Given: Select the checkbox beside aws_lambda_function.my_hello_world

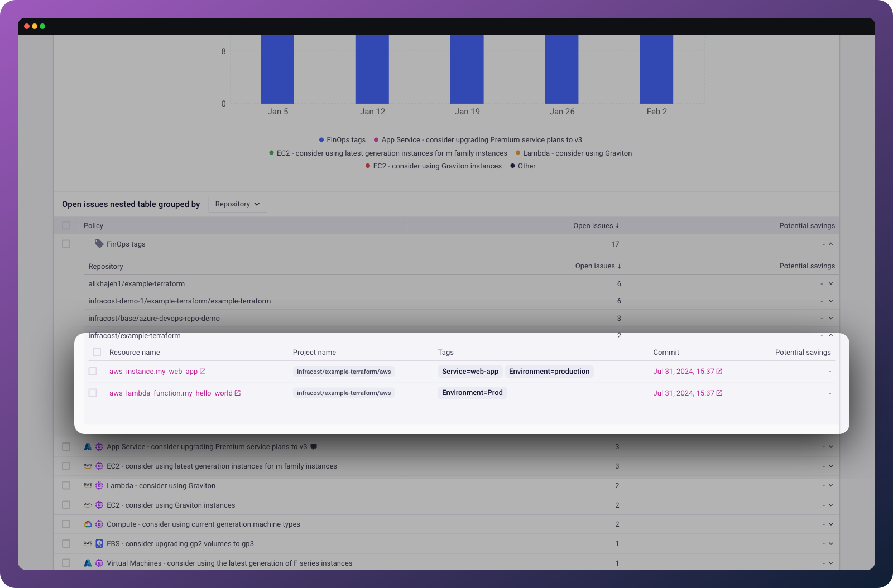Looking at the screenshot, I should [x=93, y=393].
